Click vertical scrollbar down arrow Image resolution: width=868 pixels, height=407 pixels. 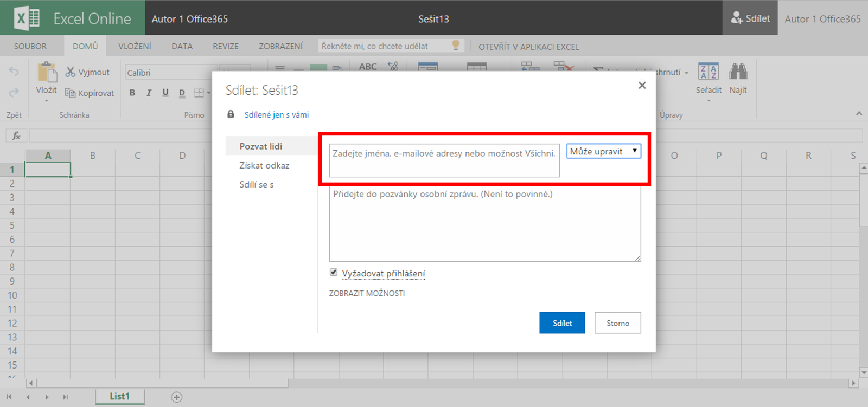point(864,373)
